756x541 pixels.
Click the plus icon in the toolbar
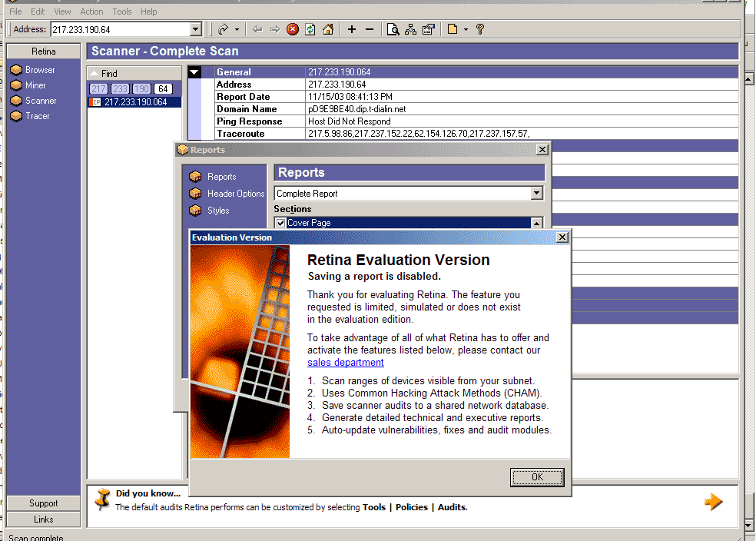pyautogui.click(x=352, y=29)
